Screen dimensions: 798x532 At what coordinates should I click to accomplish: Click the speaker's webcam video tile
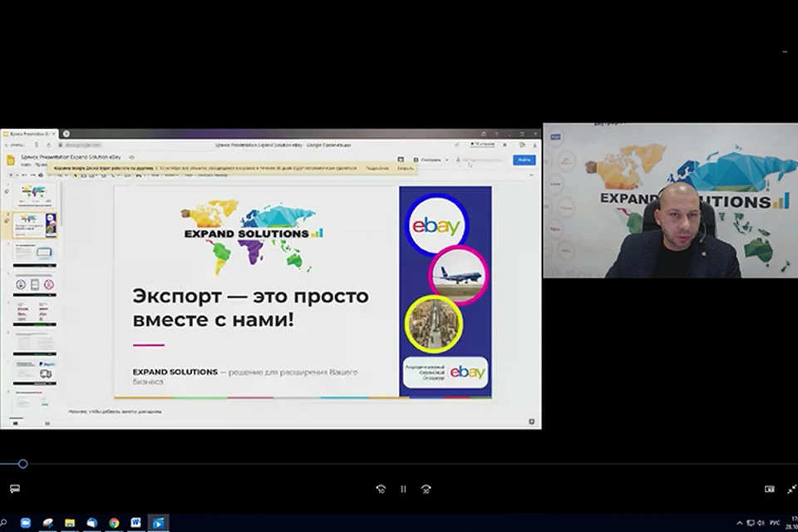click(670, 200)
